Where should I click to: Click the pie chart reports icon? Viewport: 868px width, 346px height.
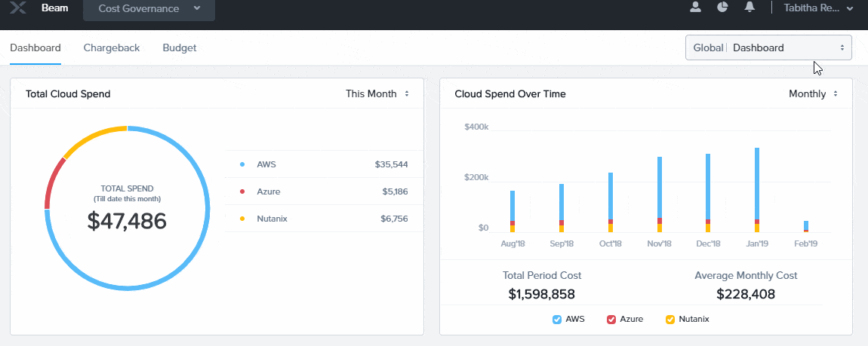tap(722, 8)
